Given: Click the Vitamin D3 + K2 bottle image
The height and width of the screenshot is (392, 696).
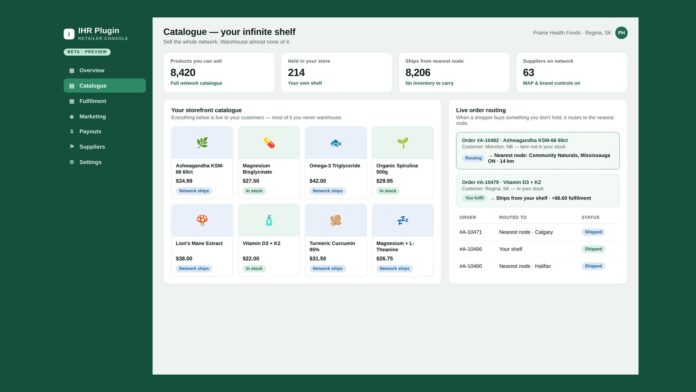Looking at the screenshot, I should click(x=269, y=220).
